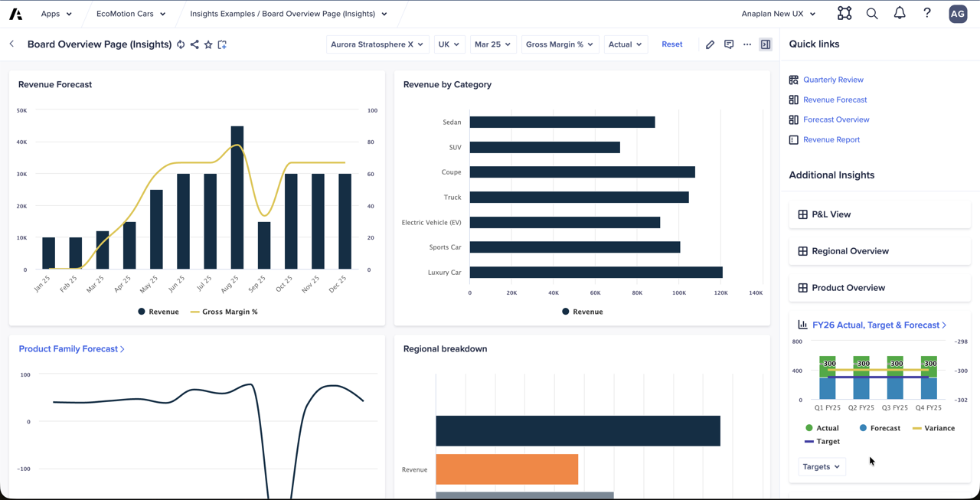Screen dimensions: 980x500
Task: Open the EcoMotion Cars menu
Action: coord(131,14)
